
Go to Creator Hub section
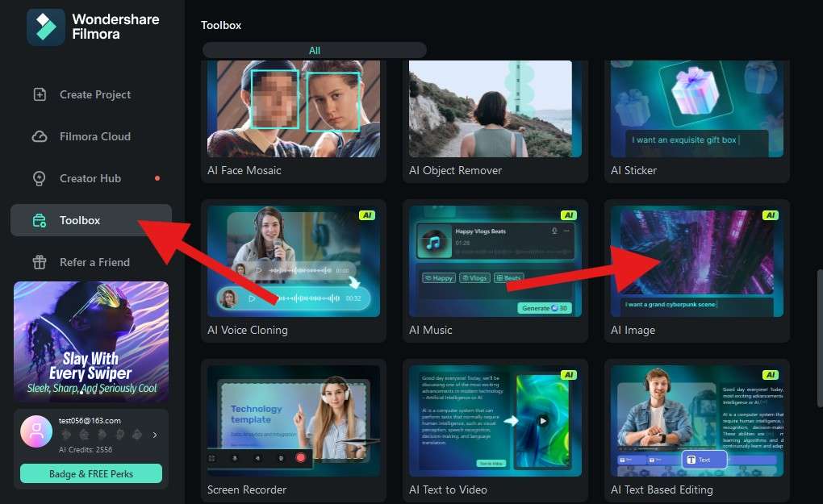(x=91, y=178)
